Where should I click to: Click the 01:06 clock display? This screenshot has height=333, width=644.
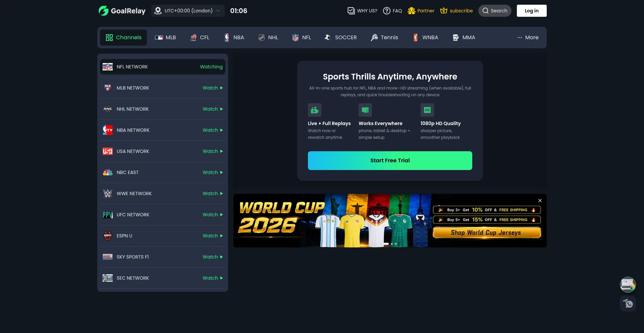coord(239,11)
